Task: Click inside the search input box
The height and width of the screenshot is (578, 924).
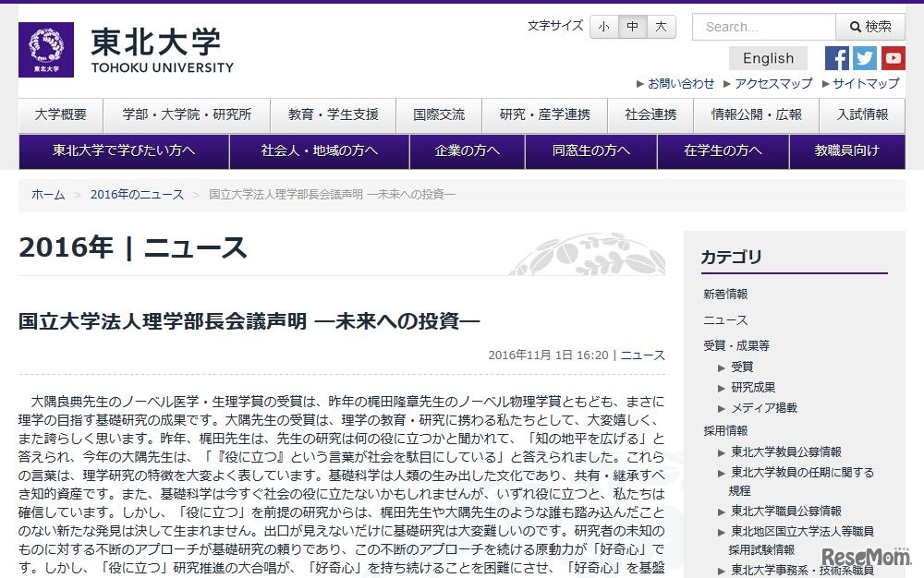Action: coord(763,27)
